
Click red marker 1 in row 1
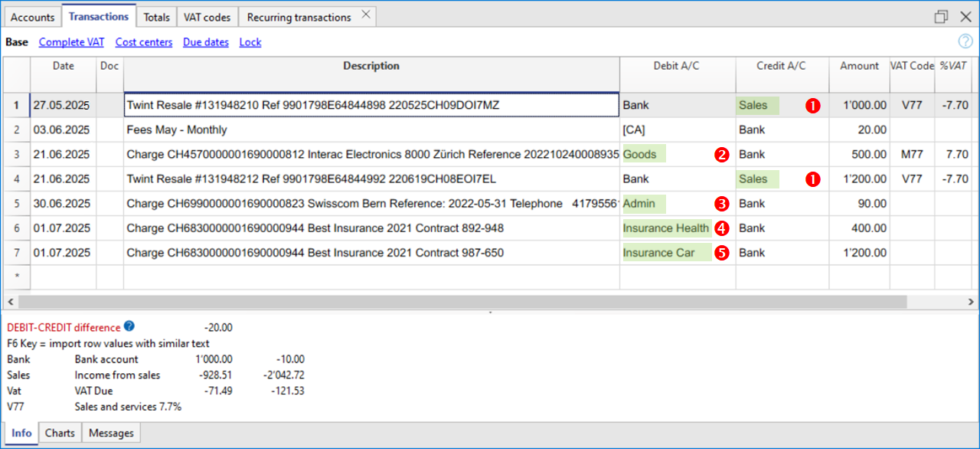pos(812,106)
